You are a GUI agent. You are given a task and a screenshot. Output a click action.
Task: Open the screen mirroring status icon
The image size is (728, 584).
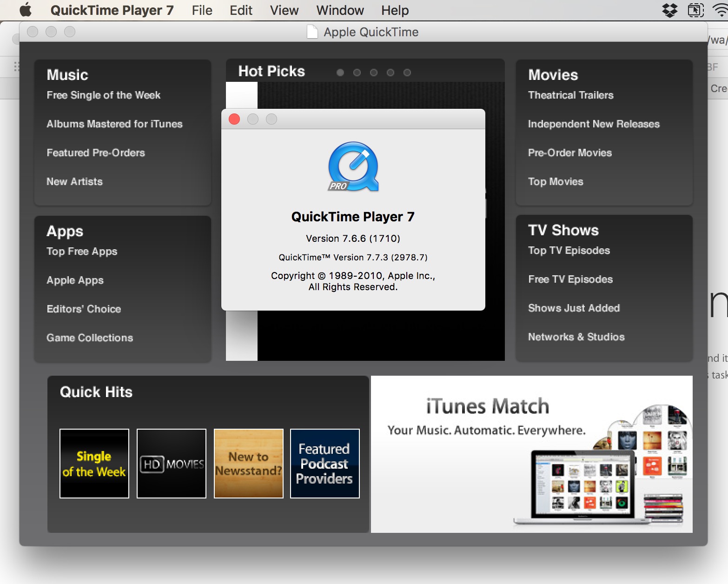695,10
